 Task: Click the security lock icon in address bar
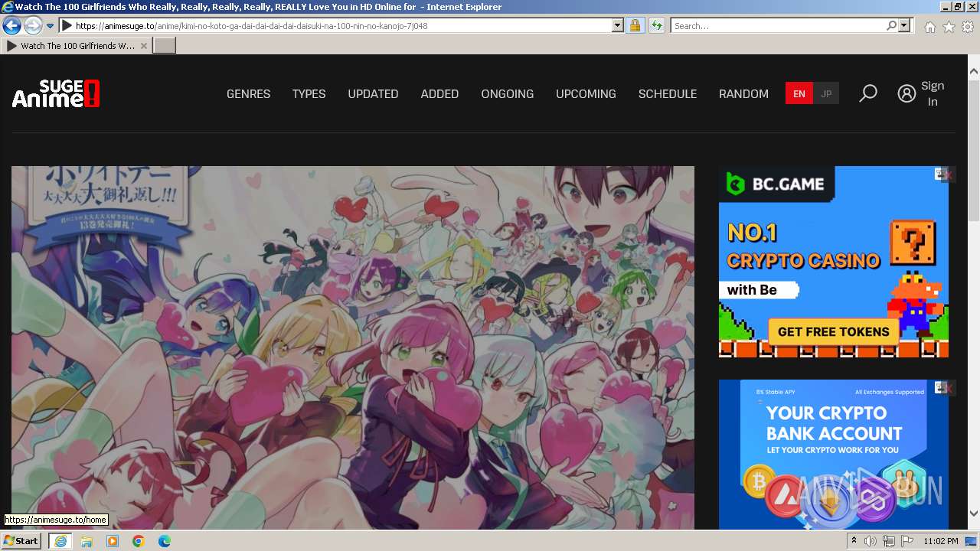point(635,25)
